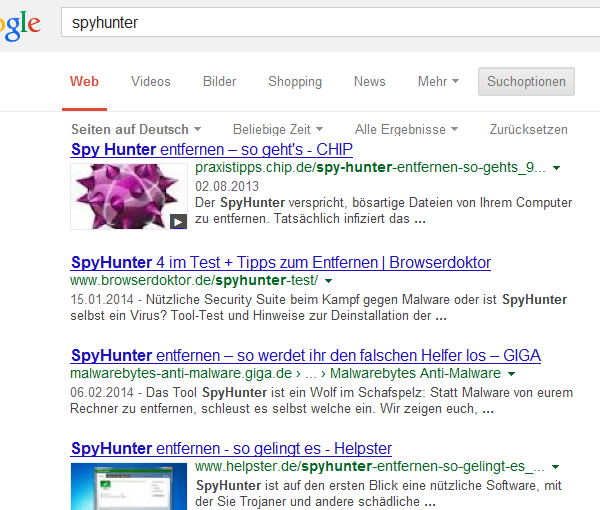Screen dimensions: 600x510
Task: Click the Google logo
Action: tap(20, 25)
